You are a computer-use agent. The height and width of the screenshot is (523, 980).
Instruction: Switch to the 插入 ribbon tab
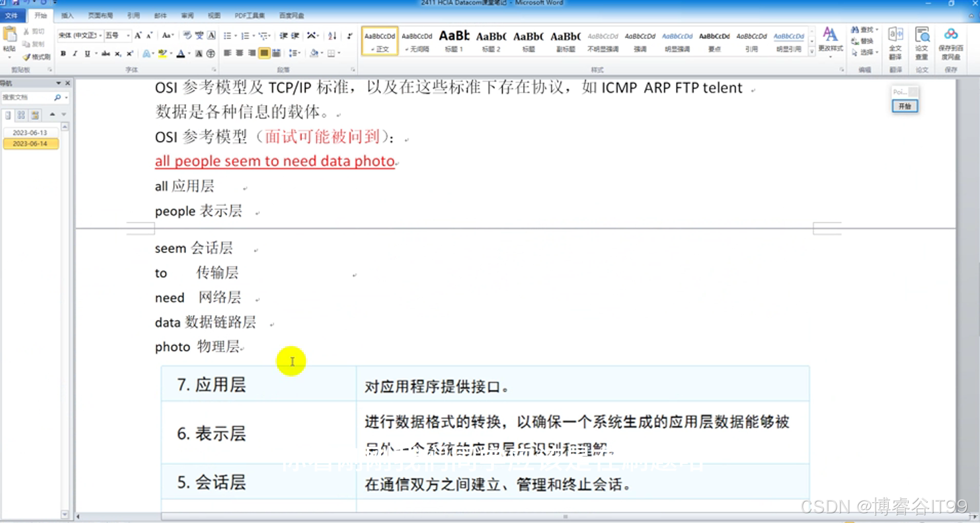pyautogui.click(x=67, y=15)
